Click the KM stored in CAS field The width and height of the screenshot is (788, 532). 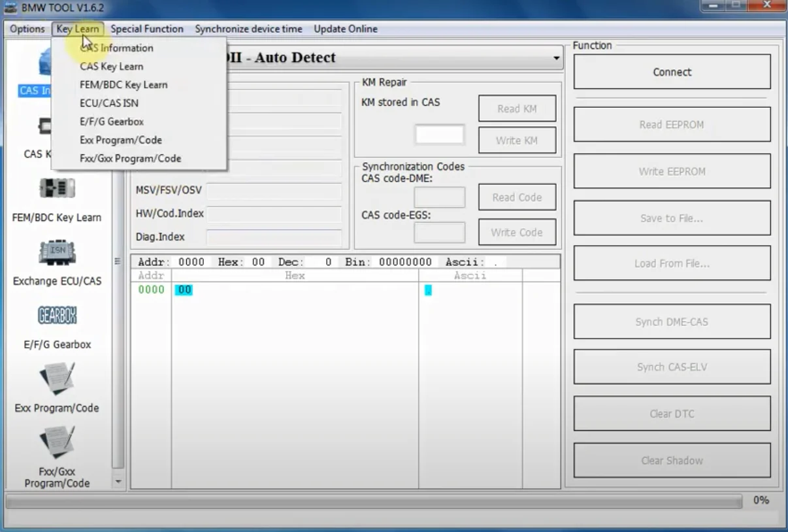pos(440,135)
